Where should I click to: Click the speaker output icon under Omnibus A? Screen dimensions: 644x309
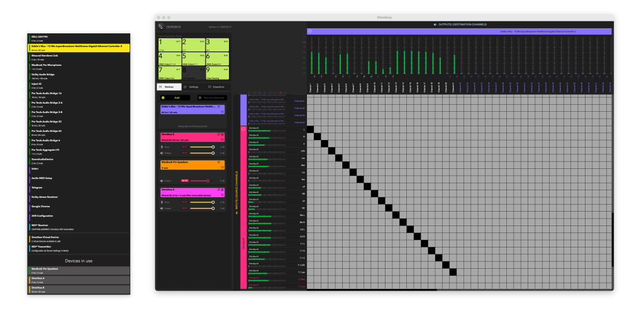point(162,208)
